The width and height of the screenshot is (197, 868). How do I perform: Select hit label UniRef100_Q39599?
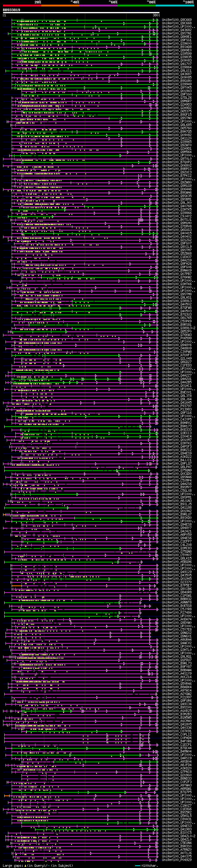pyautogui.click(x=177, y=54)
